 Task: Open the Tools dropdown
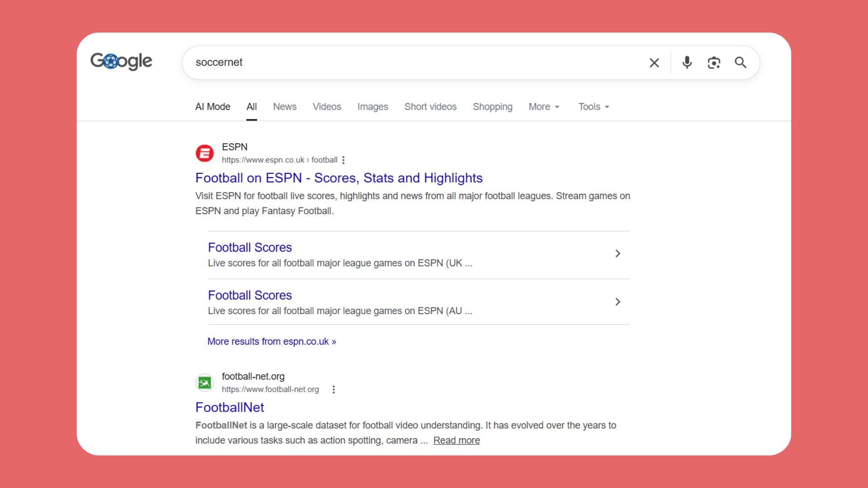594,107
